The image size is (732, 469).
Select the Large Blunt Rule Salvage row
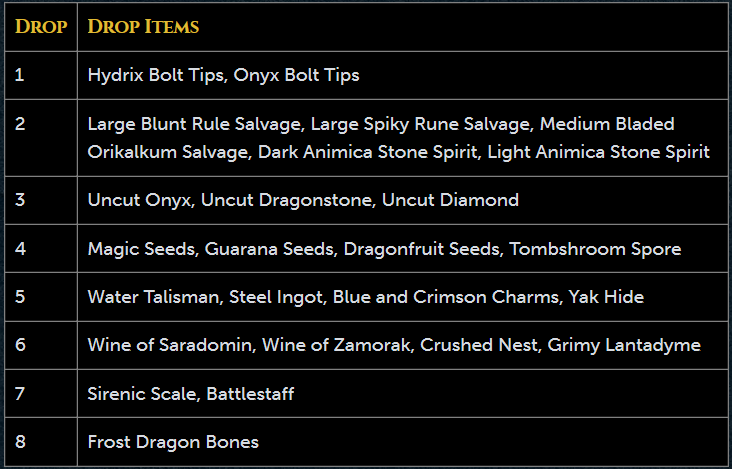[x=366, y=138]
